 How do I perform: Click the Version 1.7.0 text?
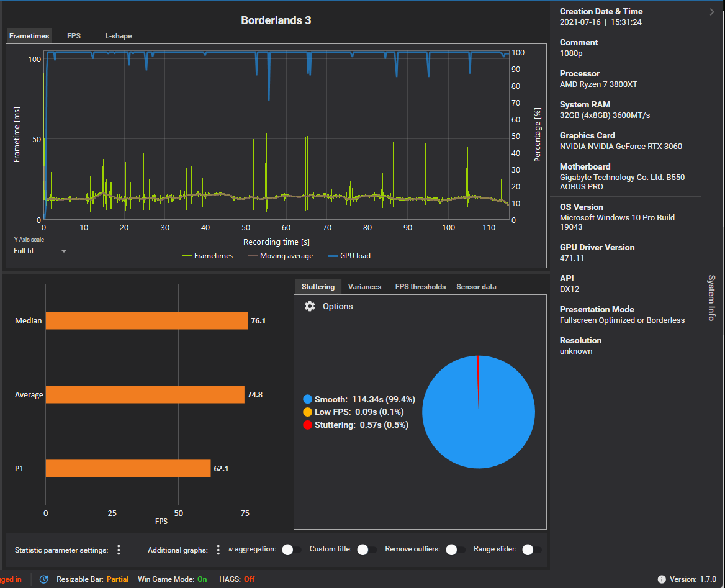point(693,579)
